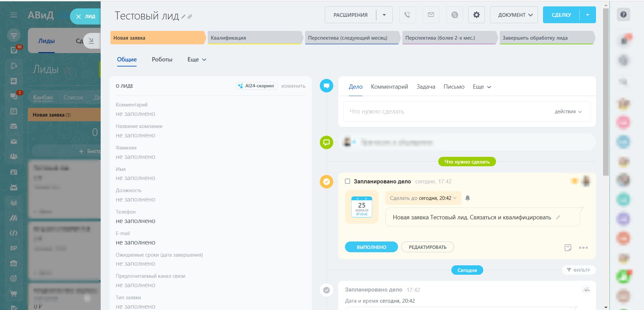Open the hamburger main menu
The height and width of the screenshot is (310, 644).
point(13,15)
